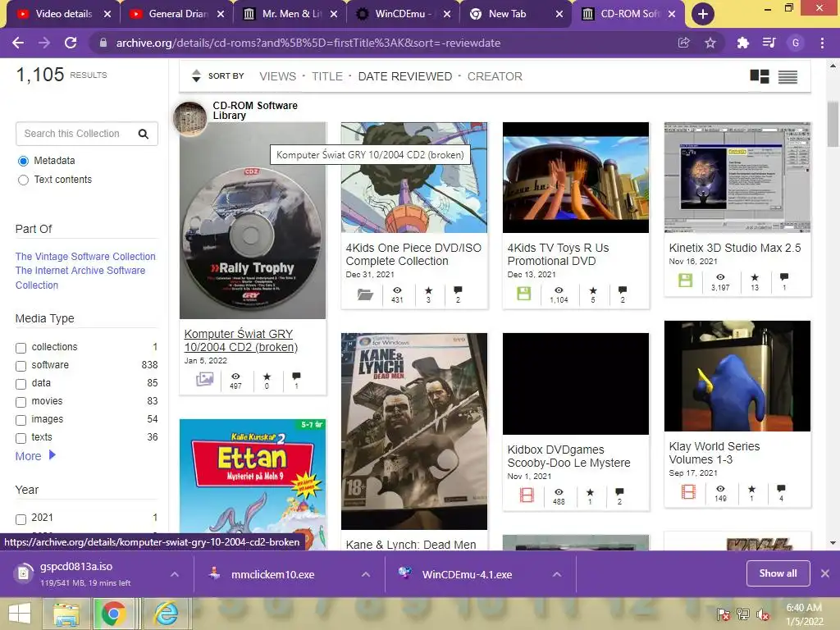Check the collections media type checkbox
The image size is (840, 630).
(21, 348)
